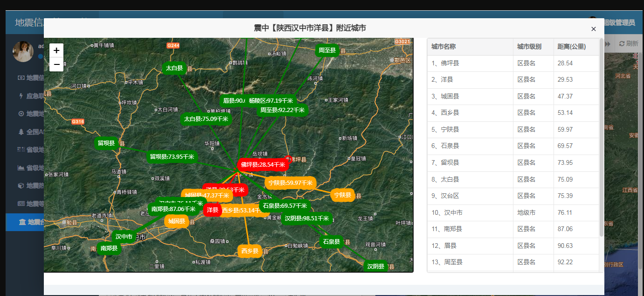644x296 pixels.
Task: Select table row 1、佛坪县
Action: tap(513, 63)
